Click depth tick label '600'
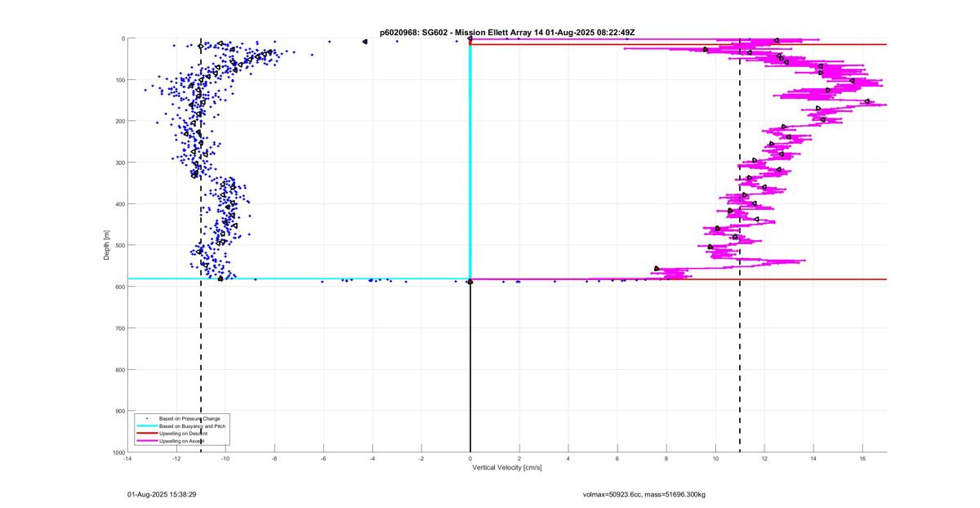Screen dimensions: 980x508 [x=119, y=287]
